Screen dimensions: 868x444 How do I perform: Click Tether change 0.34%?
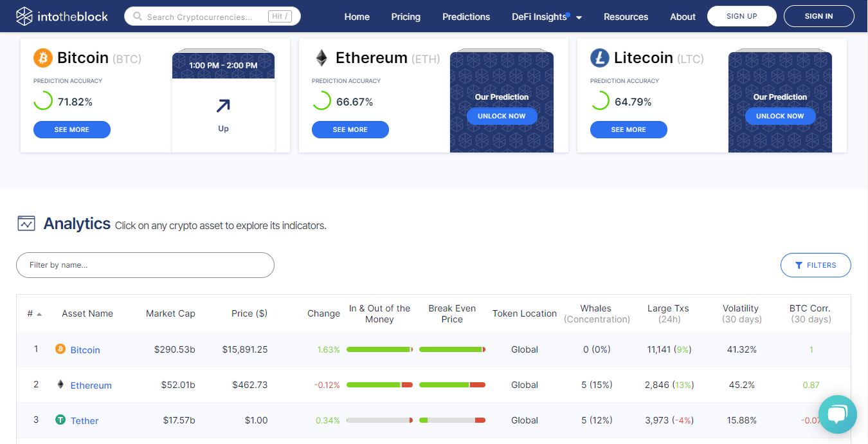click(328, 420)
